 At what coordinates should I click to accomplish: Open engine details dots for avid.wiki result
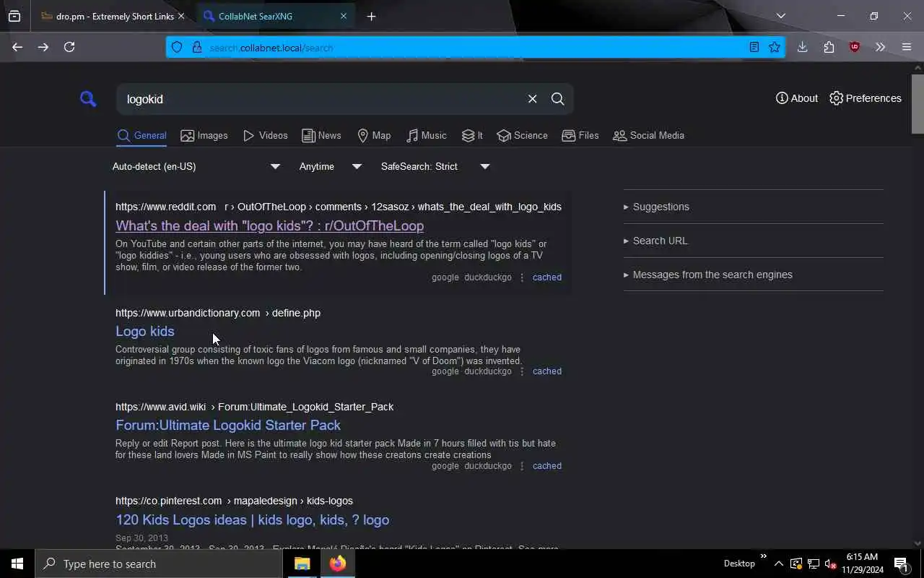[x=522, y=466]
